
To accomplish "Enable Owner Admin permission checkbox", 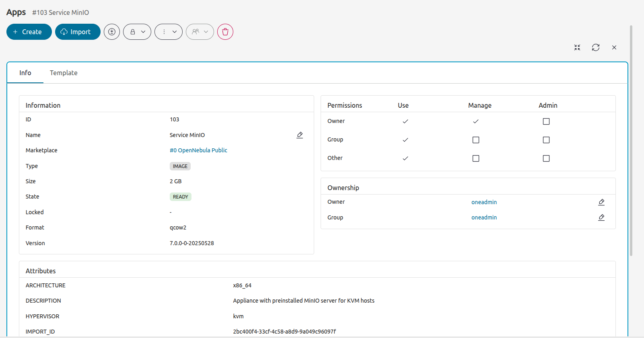I will [546, 121].
